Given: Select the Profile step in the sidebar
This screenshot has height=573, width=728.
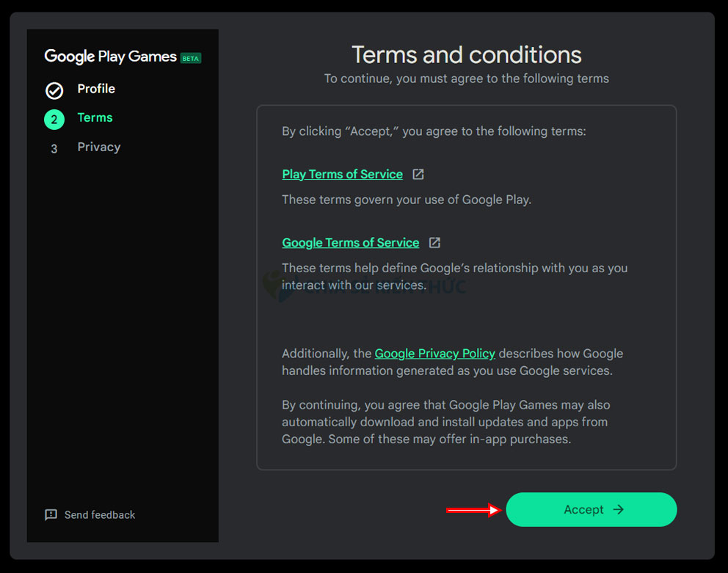Looking at the screenshot, I should pos(96,89).
